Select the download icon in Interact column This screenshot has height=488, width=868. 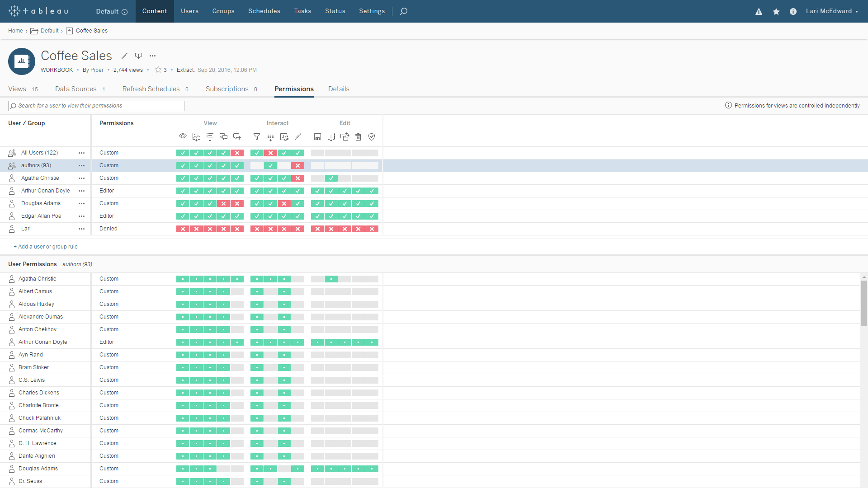pos(271,137)
